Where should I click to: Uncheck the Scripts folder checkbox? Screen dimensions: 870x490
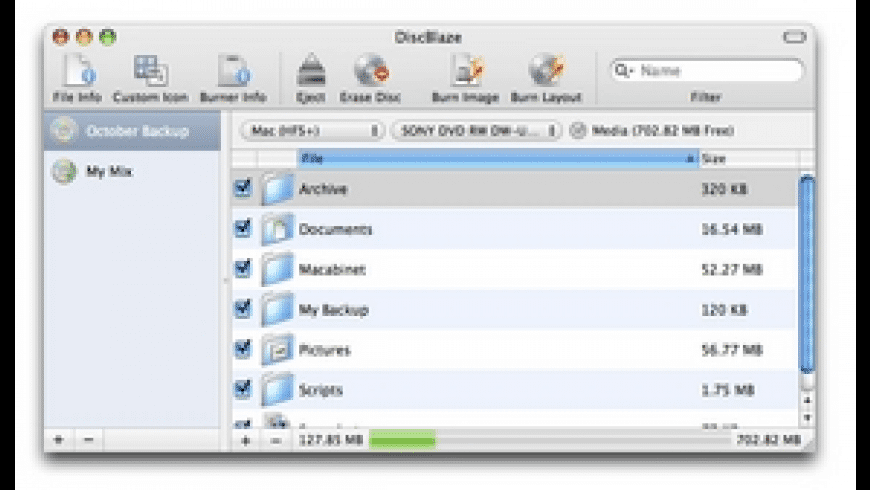[x=242, y=389]
